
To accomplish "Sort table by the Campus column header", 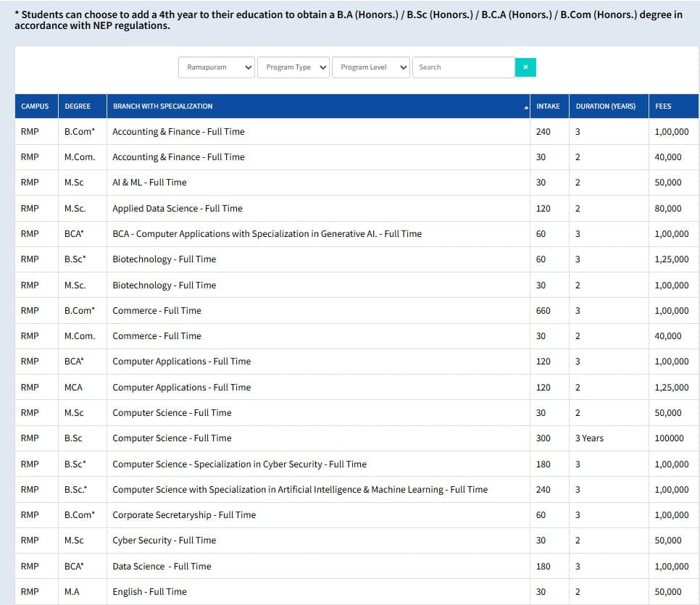I will point(35,107).
